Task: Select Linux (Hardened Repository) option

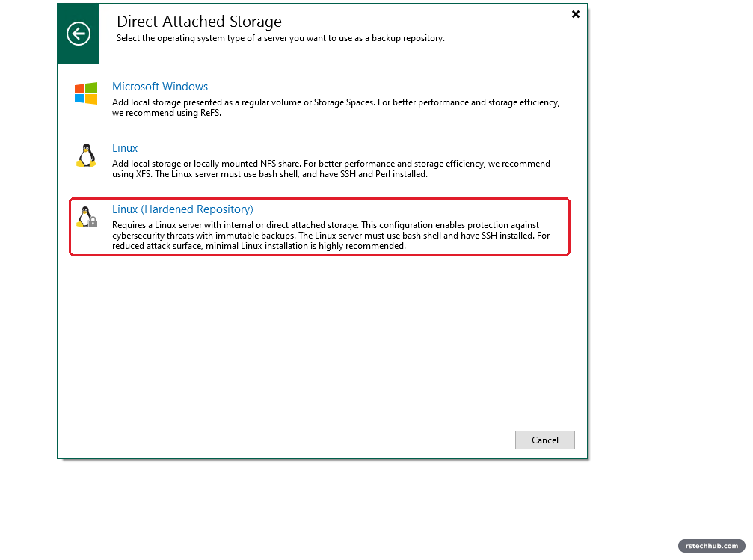Action: [x=182, y=209]
